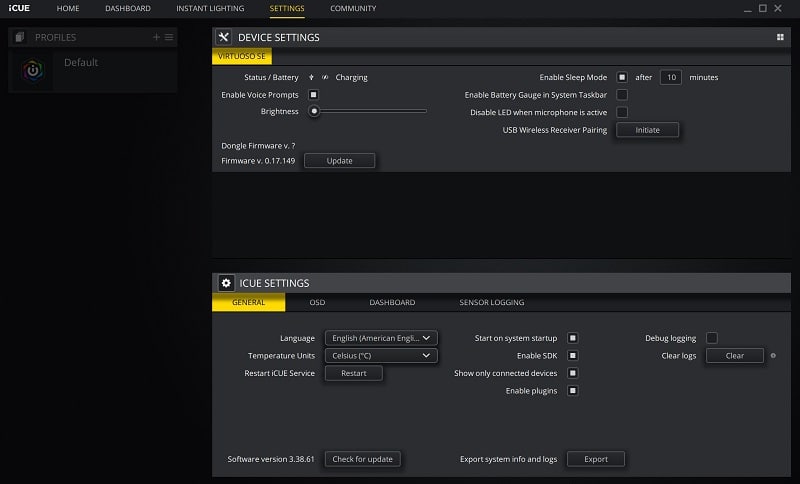Viewport: 800px width, 484px height.
Task: Open the profiles list menu icon
Action: click(x=169, y=37)
